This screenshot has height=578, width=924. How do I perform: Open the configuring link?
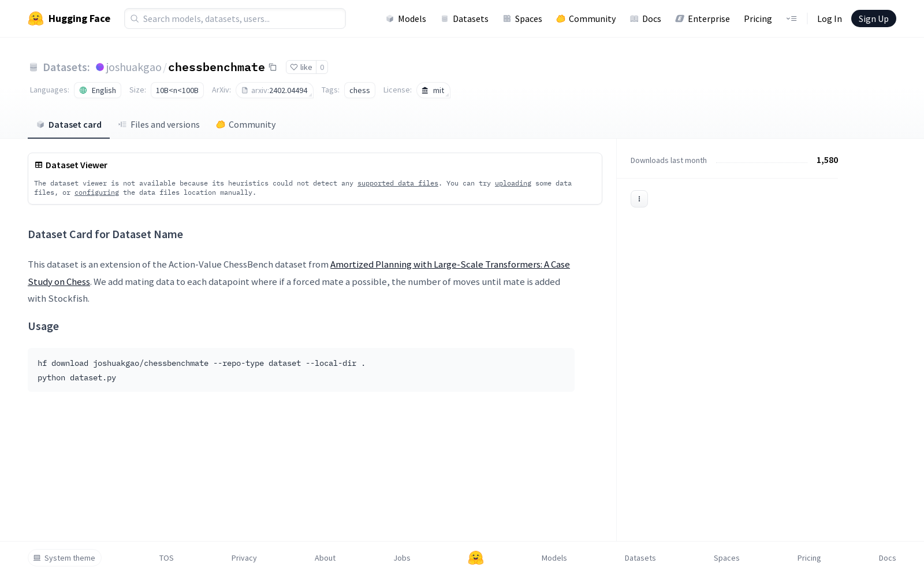[96, 192]
